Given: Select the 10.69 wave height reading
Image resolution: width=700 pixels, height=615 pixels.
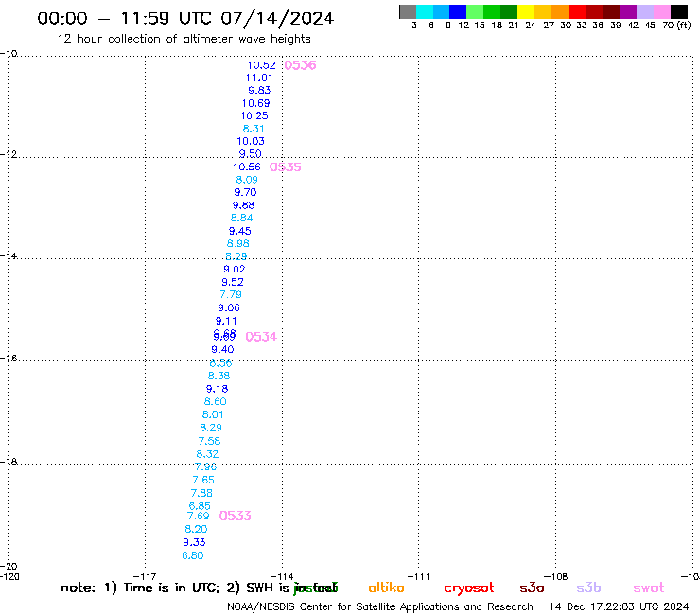Looking at the screenshot, I should pyautogui.click(x=255, y=103).
